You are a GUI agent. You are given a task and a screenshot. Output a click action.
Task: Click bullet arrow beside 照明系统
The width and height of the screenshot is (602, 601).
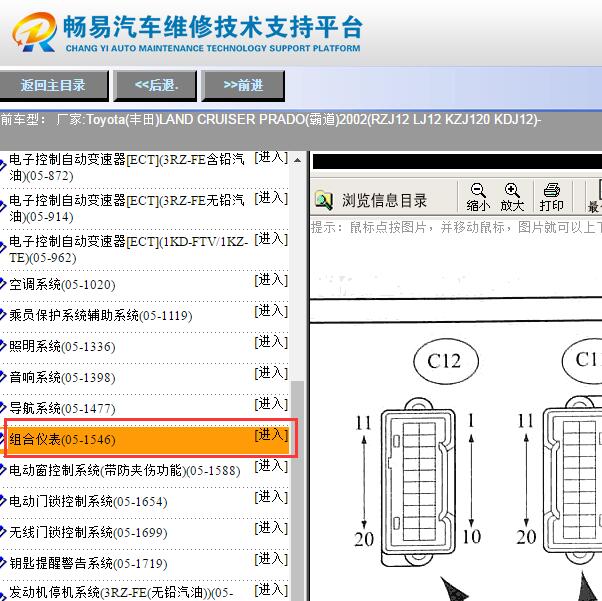(x=3, y=346)
